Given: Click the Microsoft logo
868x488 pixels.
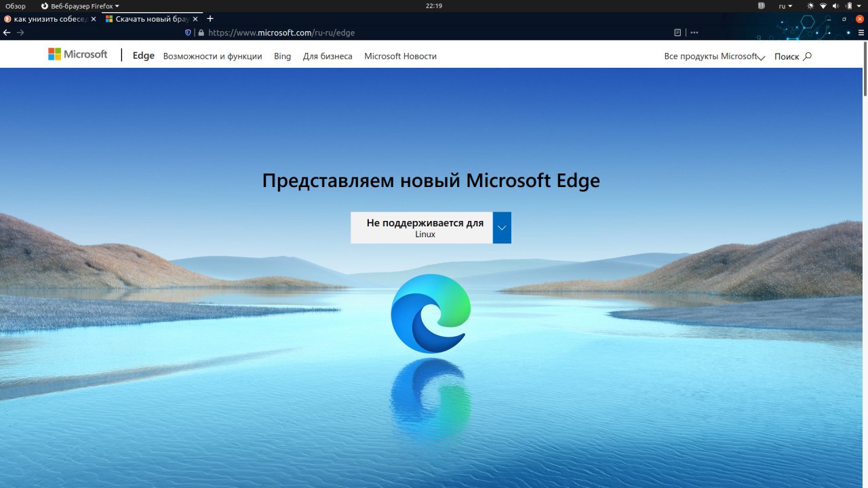Looking at the screenshot, I should coord(77,54).
